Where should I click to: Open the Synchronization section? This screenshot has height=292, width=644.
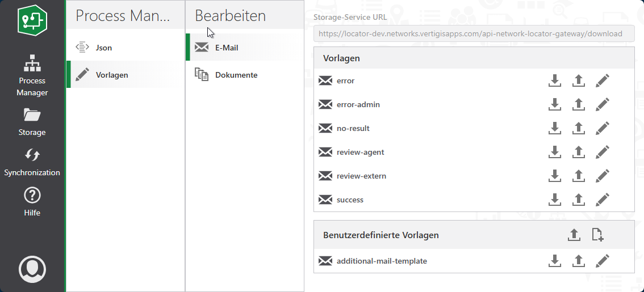coord(32,163)
